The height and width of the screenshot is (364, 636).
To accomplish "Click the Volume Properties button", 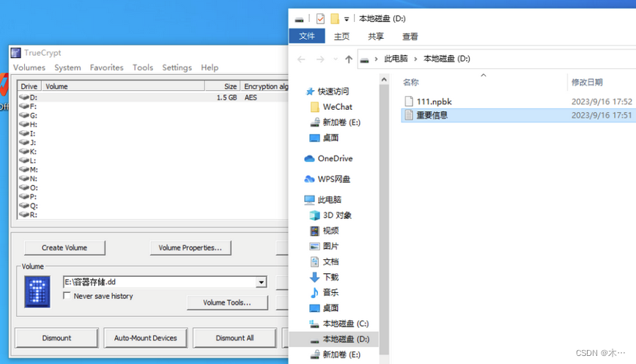I will pos(191,248).
